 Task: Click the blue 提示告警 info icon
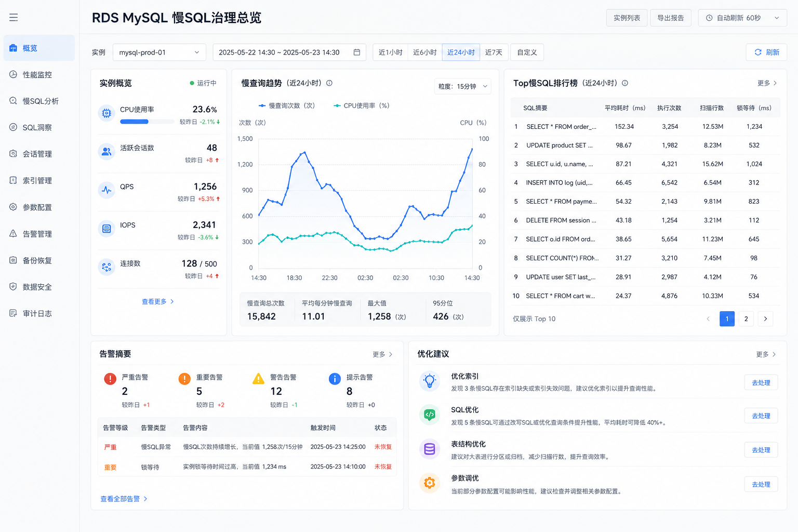tap(335, 379)
